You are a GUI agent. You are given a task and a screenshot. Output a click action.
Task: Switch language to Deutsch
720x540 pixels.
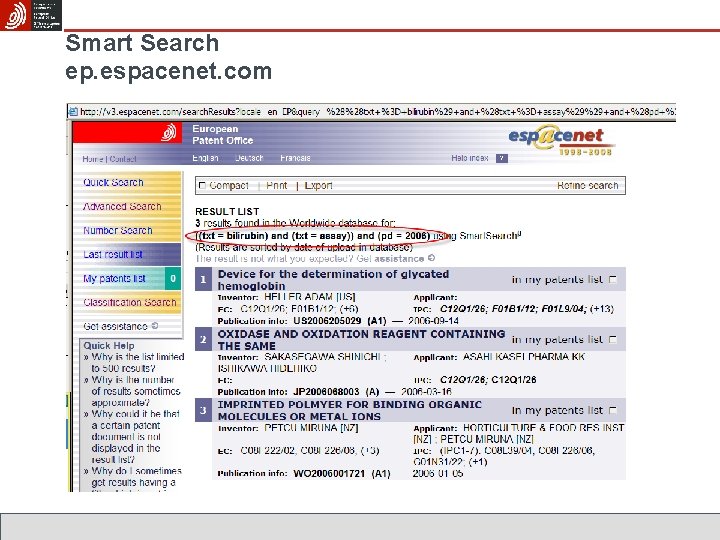pyautogui.click(x=249, y=158)
